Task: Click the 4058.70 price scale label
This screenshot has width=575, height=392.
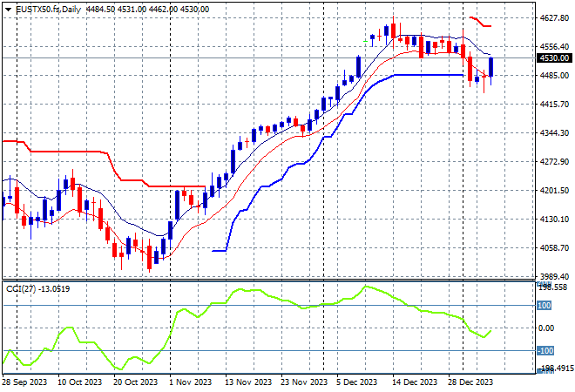Action: 554,248
